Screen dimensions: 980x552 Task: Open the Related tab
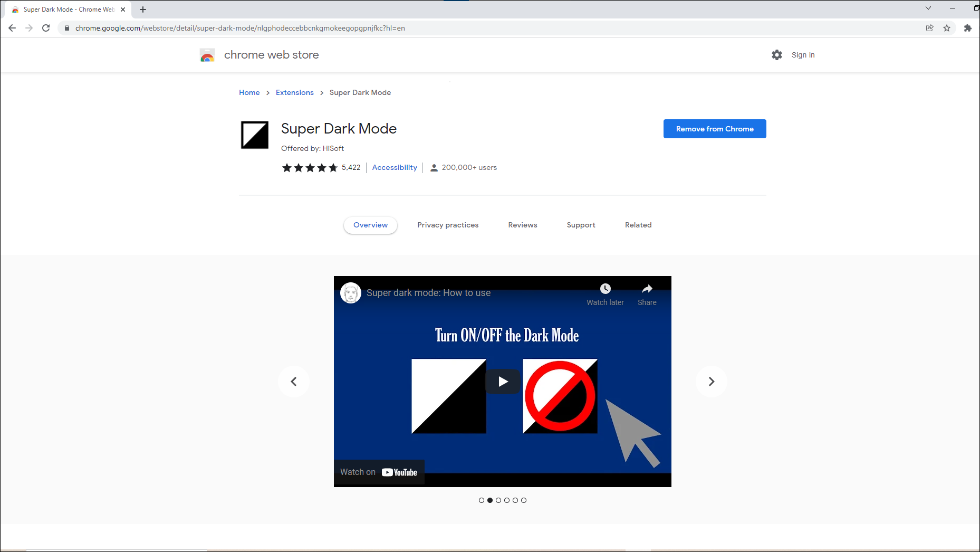(638, 225)
